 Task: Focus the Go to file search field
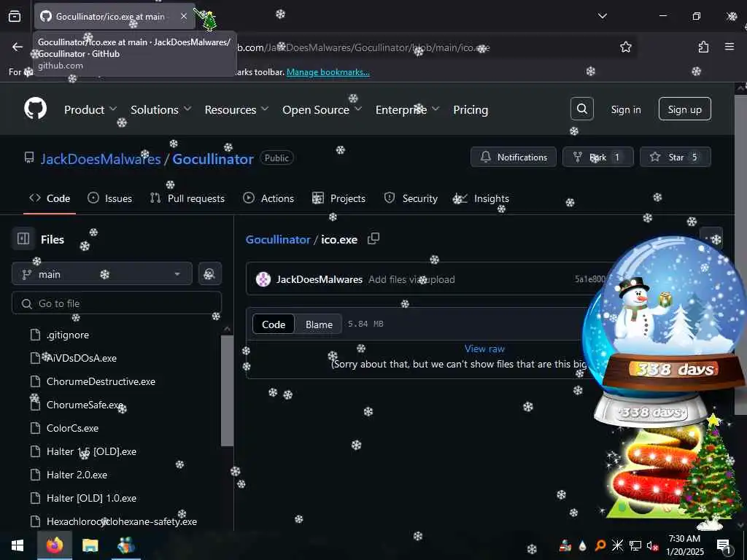[117, 303]
